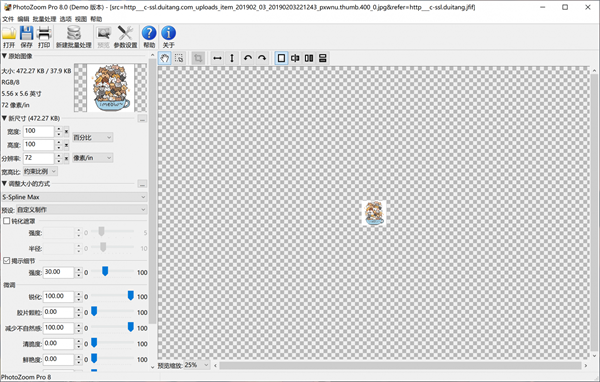
Task: Open the 新尺寸 section options (...) button
Action: 142,119
